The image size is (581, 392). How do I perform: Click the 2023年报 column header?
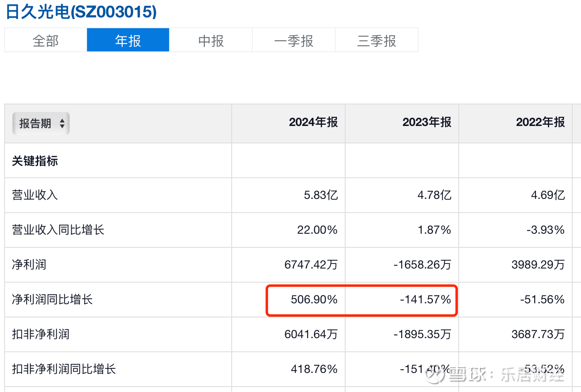[x=427, y=122]
